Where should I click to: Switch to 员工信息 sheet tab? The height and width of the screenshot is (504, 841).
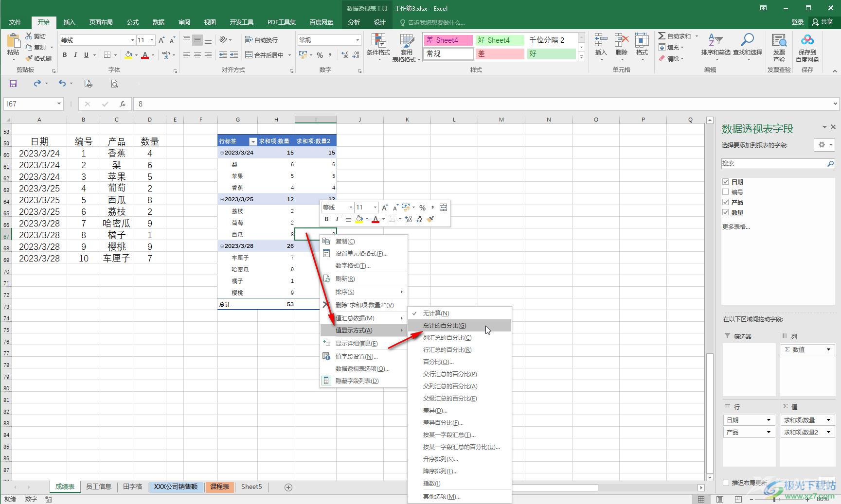click(99, 487)
